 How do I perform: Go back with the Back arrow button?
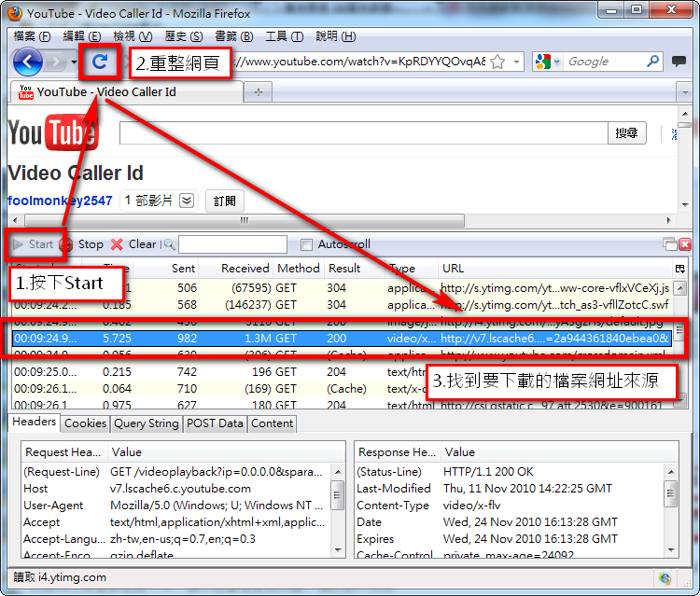[28, 62]
